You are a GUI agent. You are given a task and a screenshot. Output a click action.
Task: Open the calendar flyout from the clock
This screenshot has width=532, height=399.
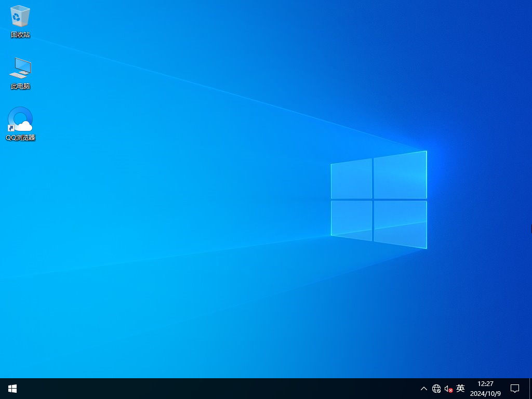[x=485, y=388]
